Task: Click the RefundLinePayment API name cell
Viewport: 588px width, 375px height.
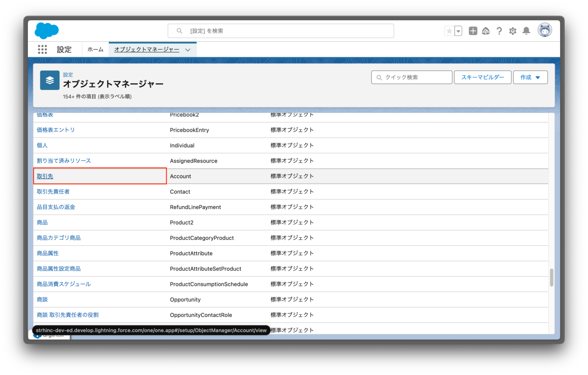Action: pyautogui.click(x=195, y=207)
